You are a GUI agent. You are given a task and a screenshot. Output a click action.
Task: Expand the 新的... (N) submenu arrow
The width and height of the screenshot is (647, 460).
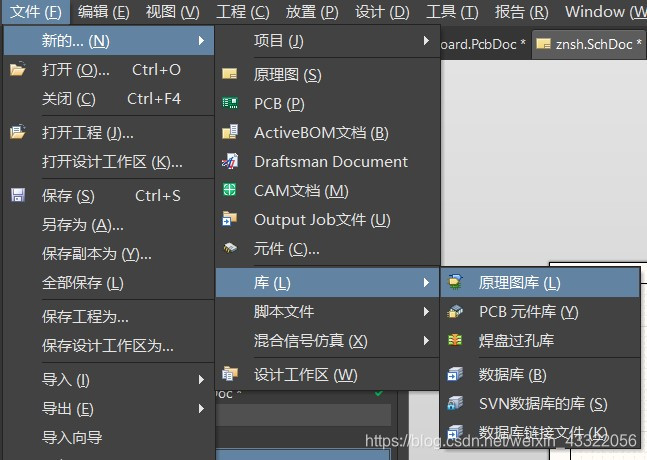(x=201, y=40)
